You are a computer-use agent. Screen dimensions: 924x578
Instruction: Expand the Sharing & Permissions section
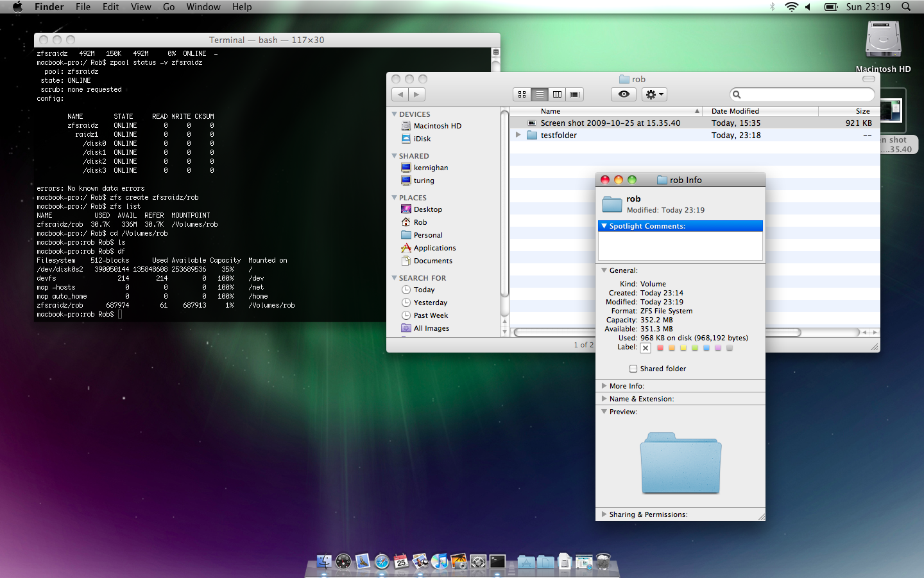tap(604, 514)
